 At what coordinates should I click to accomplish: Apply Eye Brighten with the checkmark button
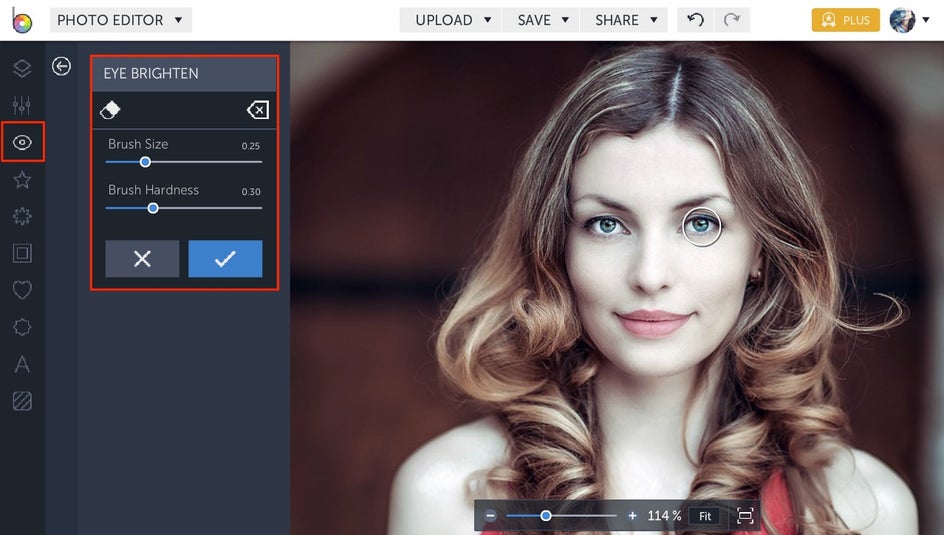coord(225,259)
